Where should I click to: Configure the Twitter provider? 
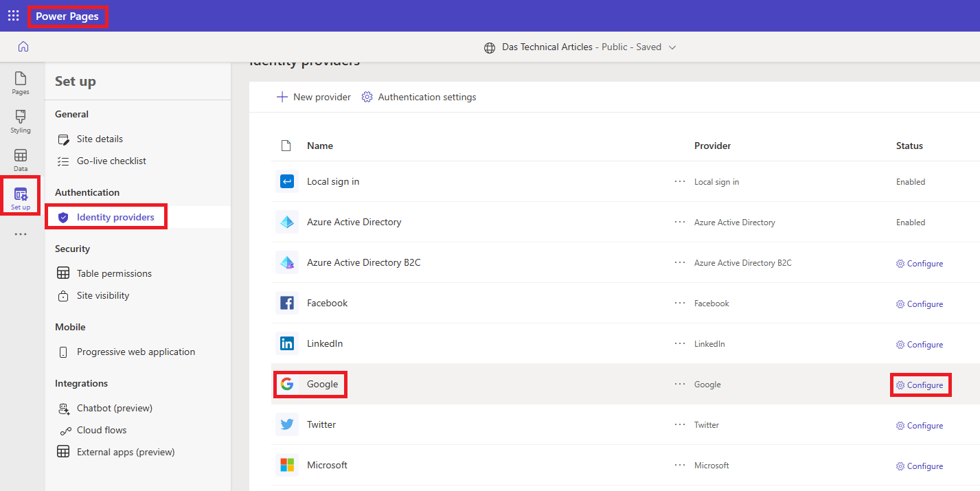[x=920, y=426]
